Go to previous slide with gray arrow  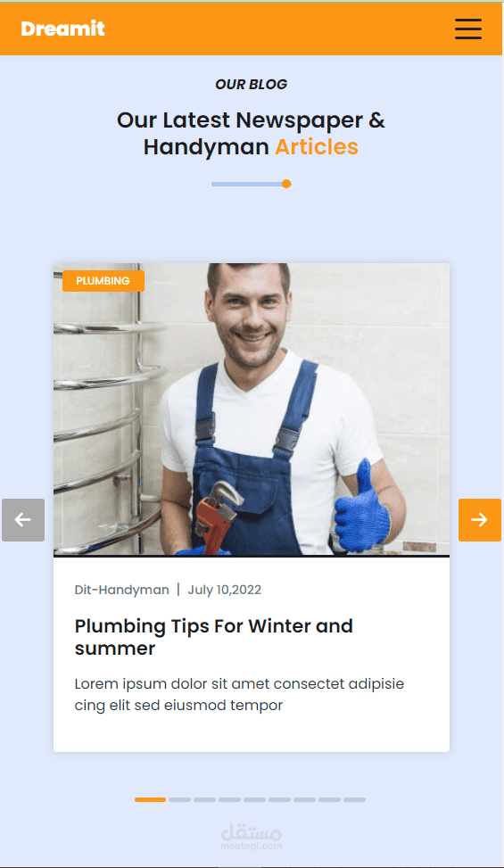pyautogui.click(x=23, y=520)
